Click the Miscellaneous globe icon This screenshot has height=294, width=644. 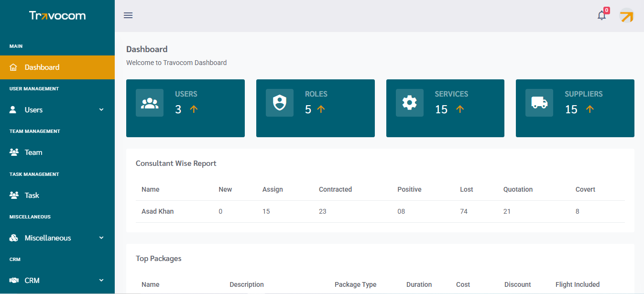(12, 238)
